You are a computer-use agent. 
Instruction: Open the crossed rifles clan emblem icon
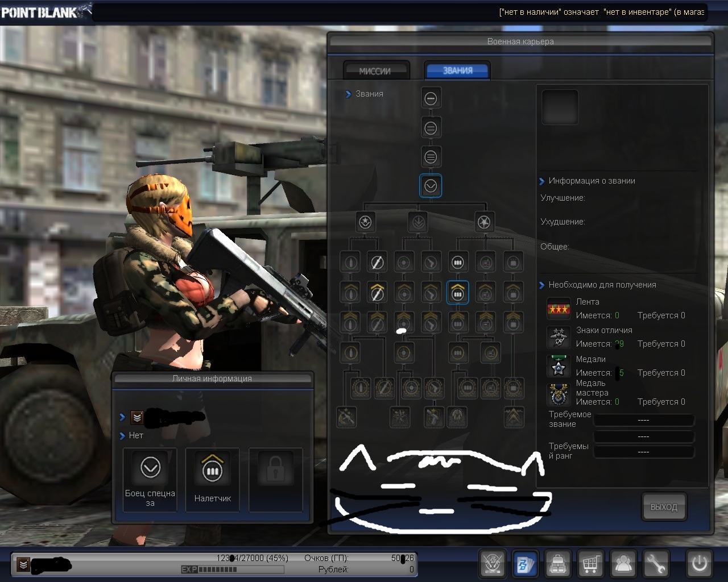(x=493, y=564)
